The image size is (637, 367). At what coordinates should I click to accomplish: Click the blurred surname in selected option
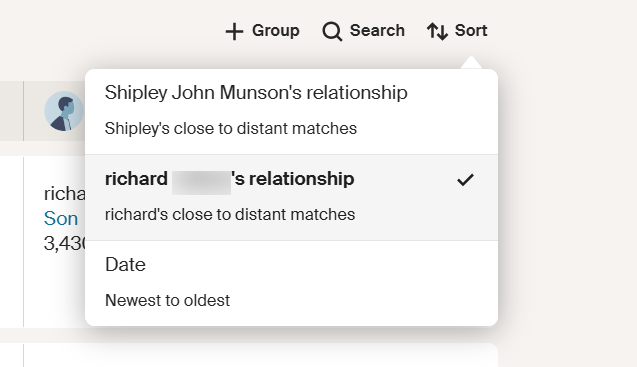[202, 182]
